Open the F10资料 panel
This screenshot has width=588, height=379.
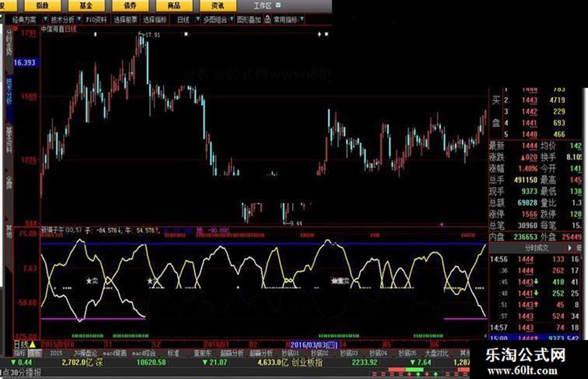[96, 19]
